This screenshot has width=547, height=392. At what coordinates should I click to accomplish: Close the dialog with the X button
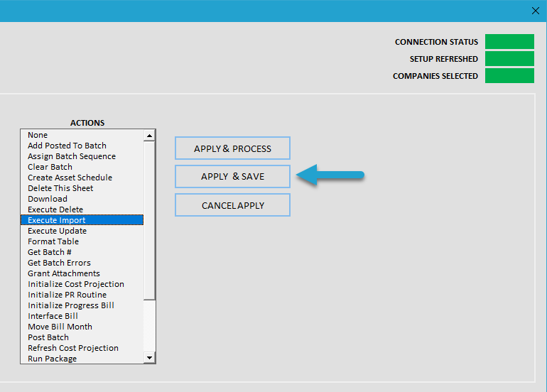[x=536, y=11]
